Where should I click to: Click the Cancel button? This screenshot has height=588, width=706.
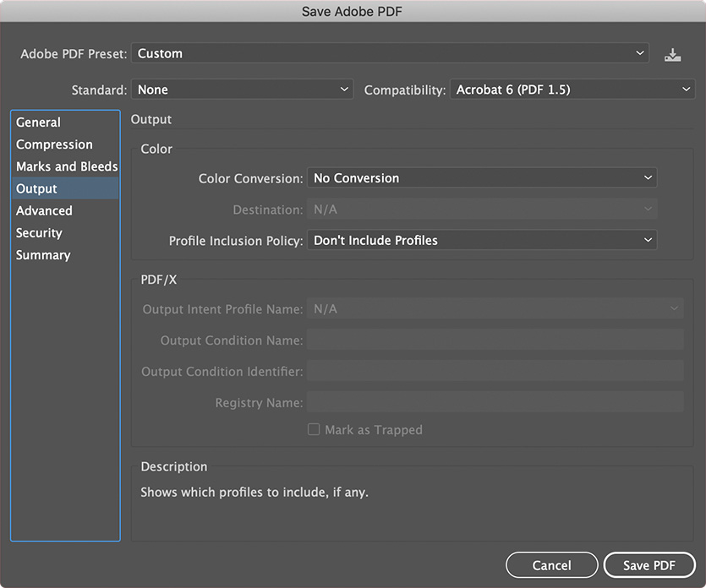551,565
